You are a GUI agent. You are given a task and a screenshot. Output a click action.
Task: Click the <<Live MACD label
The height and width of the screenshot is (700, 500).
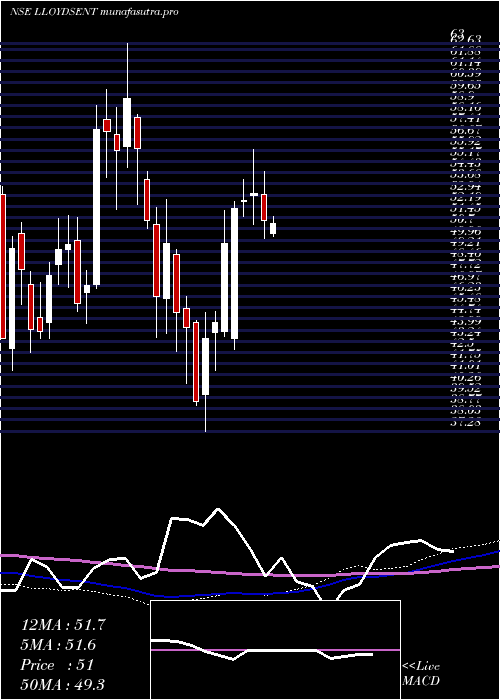click(421, 674)
